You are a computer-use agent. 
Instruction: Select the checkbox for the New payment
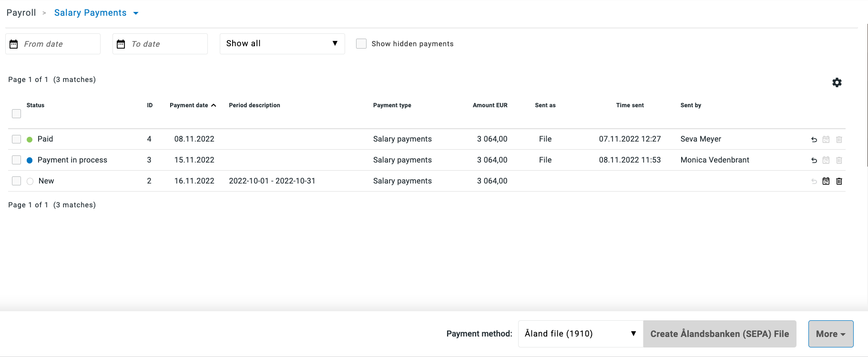(x=17, y=181)
